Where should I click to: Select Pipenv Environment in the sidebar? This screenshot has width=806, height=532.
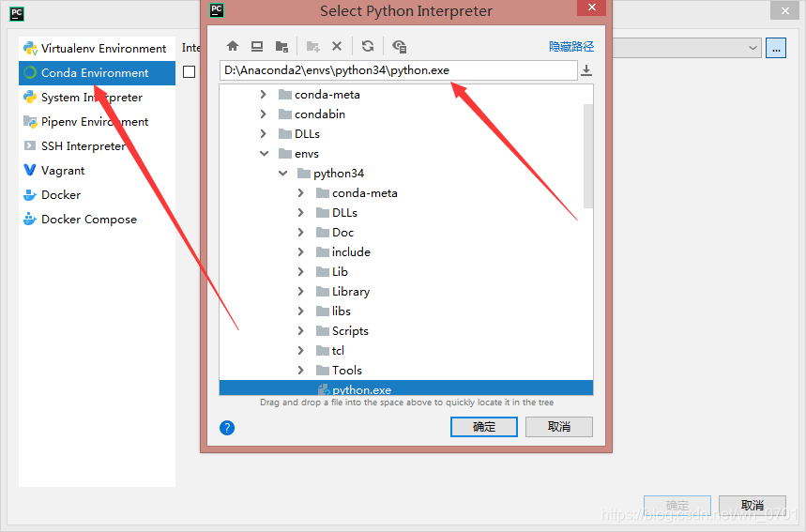[97, 122]
